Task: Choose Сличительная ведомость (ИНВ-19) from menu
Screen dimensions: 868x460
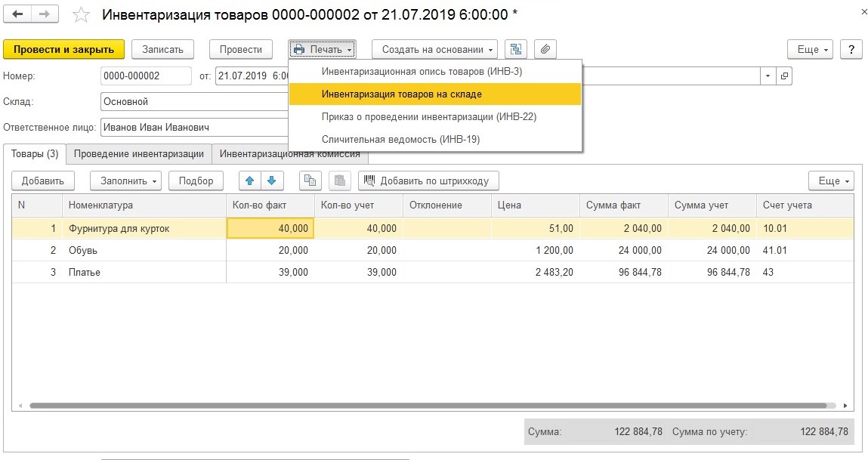Action: tap(400, 139)
